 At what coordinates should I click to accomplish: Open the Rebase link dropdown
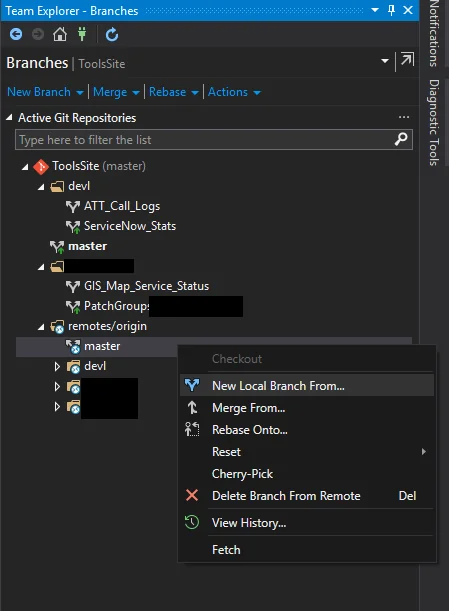174,92
